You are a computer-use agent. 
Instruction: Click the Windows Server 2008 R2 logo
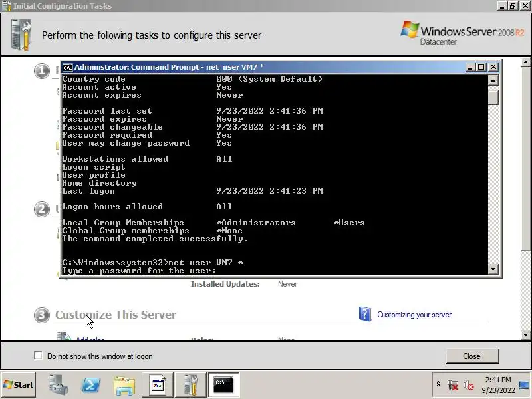coord(462,33)
